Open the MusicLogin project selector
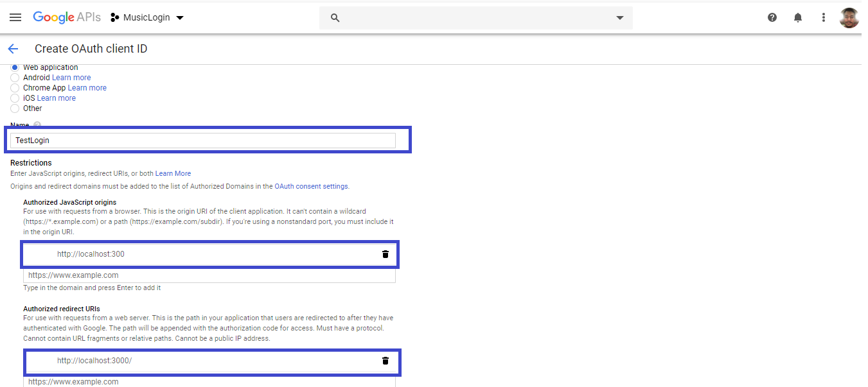 (147, 17)
